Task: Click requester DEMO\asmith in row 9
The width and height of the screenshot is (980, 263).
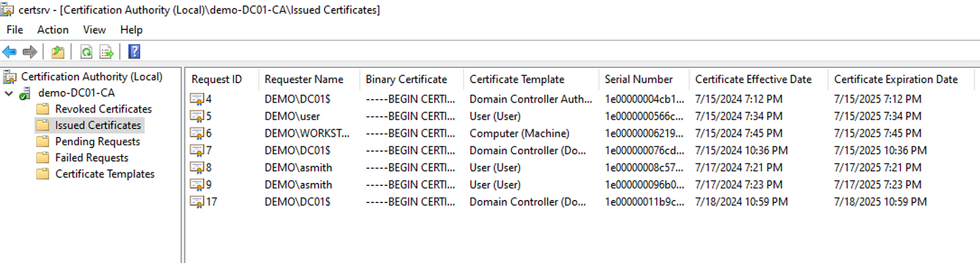Action: tap(298, 185)
